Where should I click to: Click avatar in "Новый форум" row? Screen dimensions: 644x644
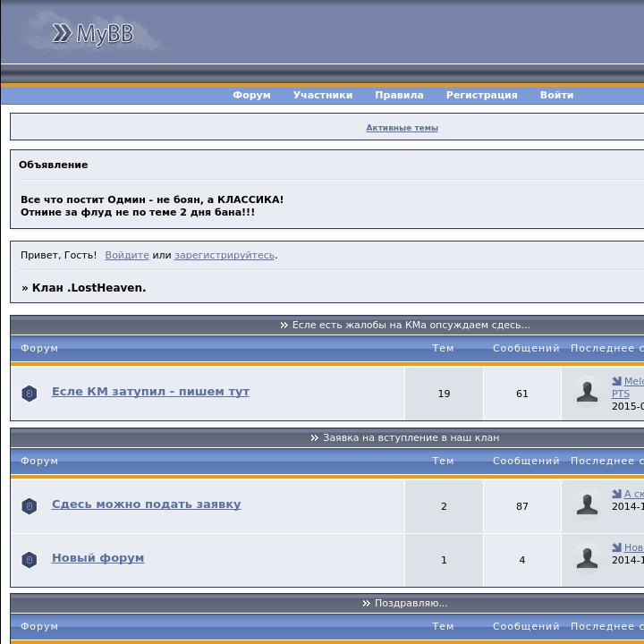(587, 559)
